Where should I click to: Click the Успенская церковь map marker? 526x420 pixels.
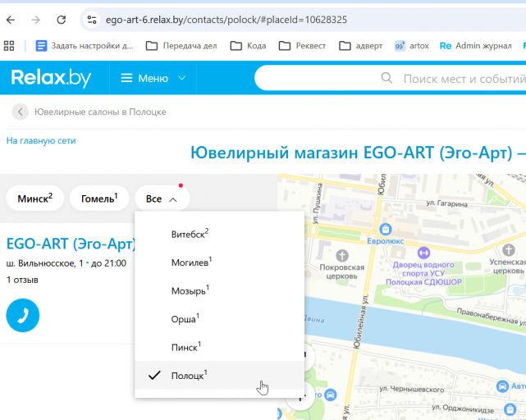[x=508, y=250]
